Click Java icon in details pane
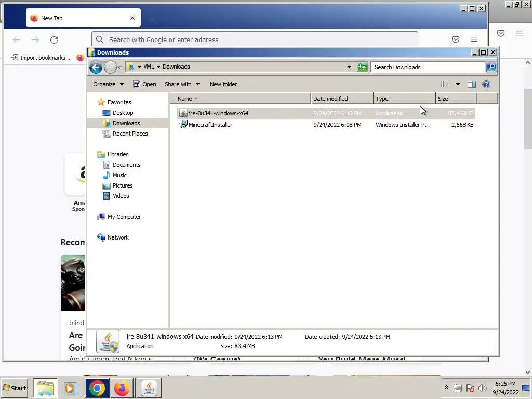Screen dimensions: 532x399 [108, 342]
